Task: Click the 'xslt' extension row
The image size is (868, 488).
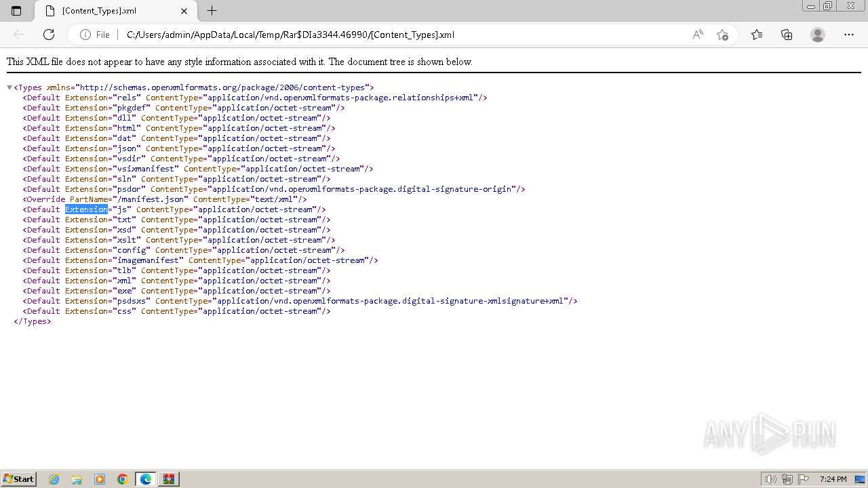Action: tap(179, 240)
